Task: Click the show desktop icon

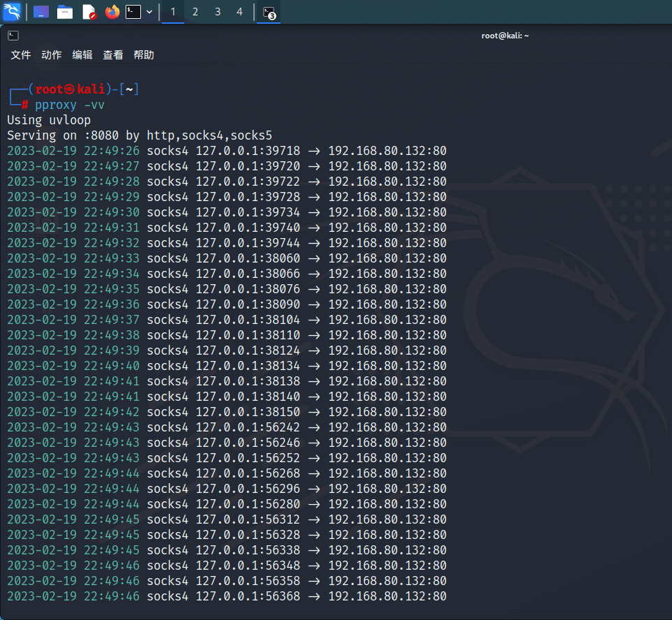Action: (x=41, y=12)
